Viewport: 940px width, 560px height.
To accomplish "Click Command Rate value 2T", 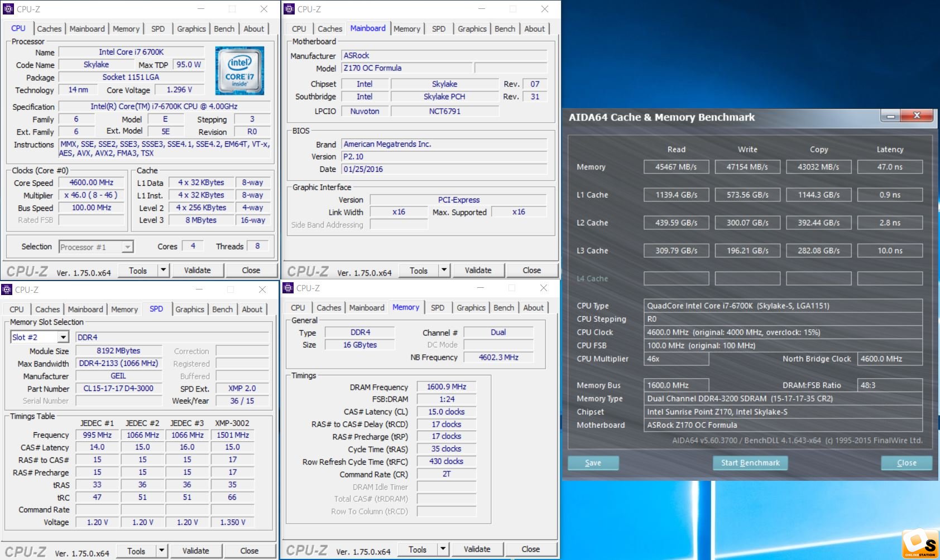I will 447,474.
